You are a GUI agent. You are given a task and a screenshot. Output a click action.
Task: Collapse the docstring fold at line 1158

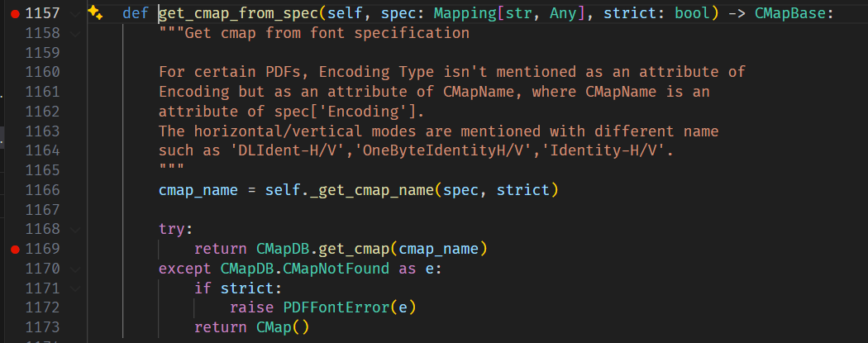click(x=76, y=33)
